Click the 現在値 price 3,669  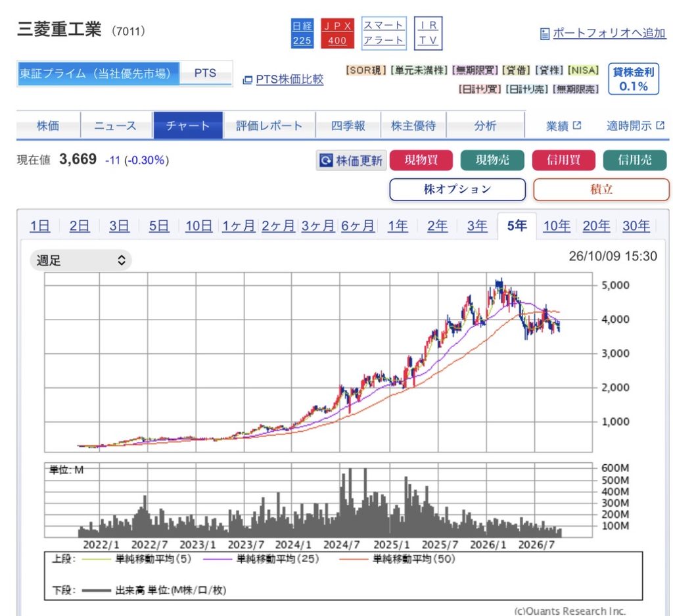(x=78, y=159)
